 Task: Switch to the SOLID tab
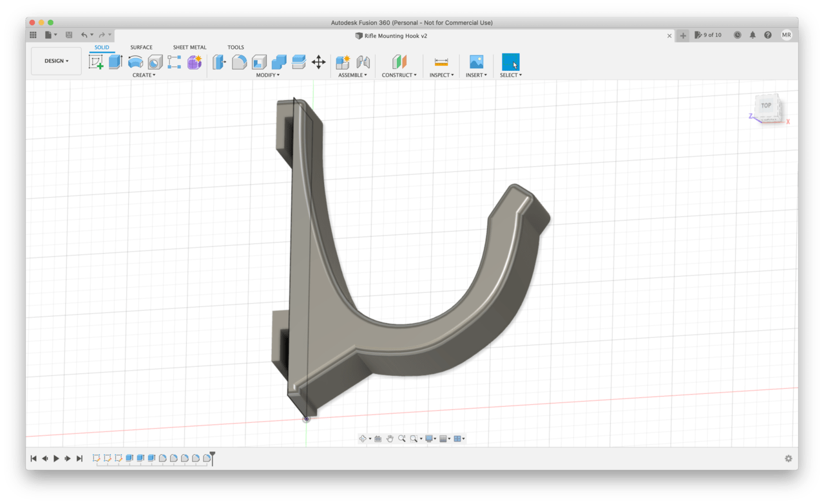pyautogui.click(x=102, y=48)
